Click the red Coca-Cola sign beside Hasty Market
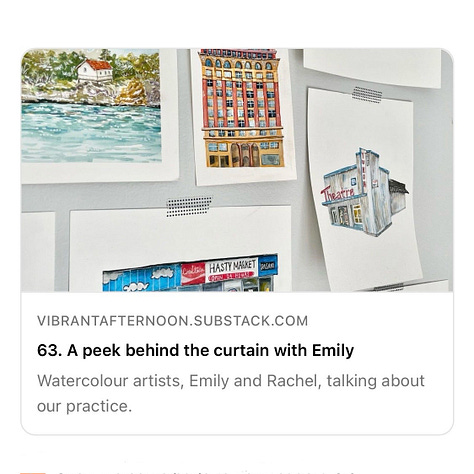The height and width of the screenshot is (474, 474). [193, 273]
